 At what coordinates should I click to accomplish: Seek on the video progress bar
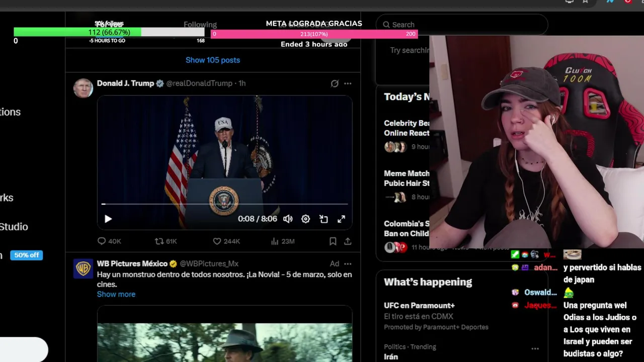coord(225,204)
